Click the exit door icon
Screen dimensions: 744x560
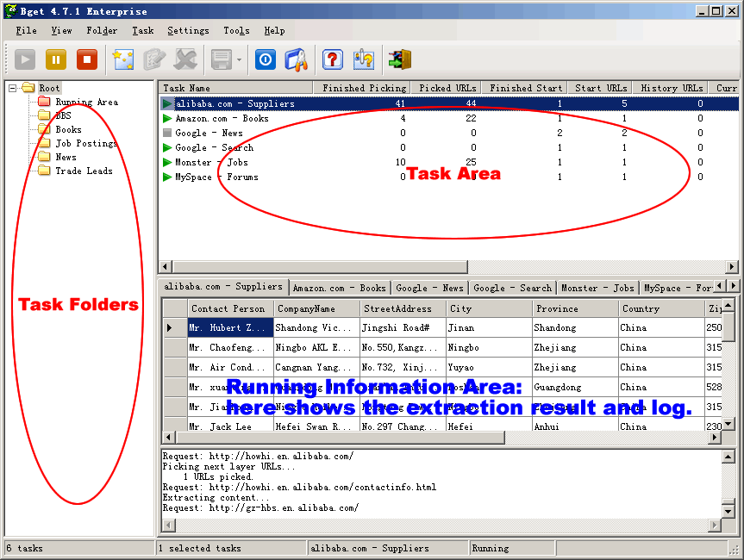pos(400,59)
